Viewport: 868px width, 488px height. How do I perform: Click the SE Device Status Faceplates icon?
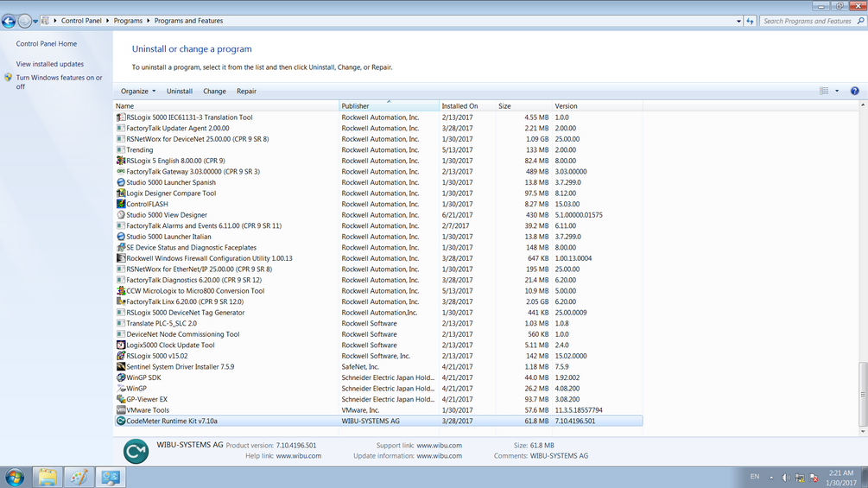pyautogui.click(x=121, y=247)
